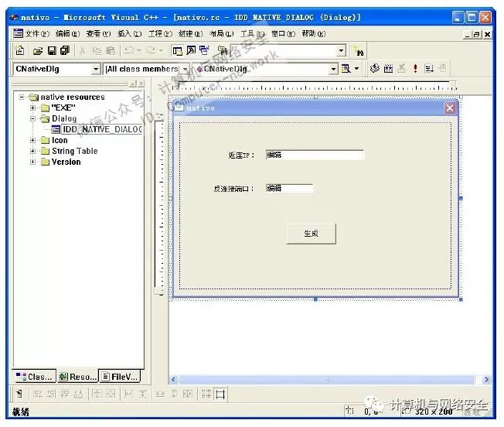
Task: Click the Build project icon
Action: (x=388, y=68)
